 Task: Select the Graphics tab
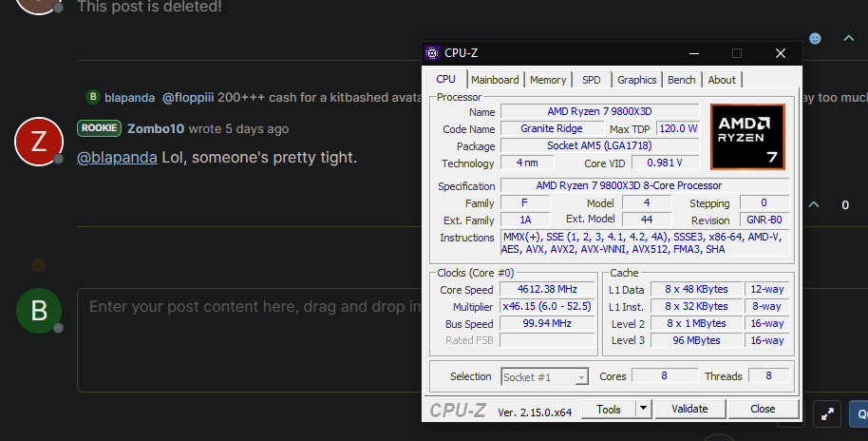coord(636,80)
